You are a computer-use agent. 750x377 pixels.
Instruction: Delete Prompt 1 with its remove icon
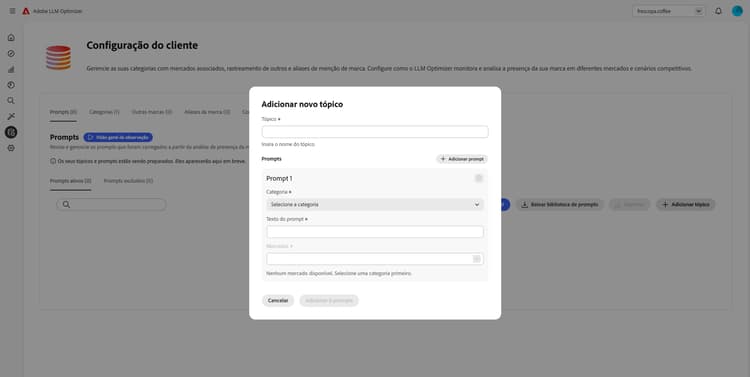pyautogui.click(x=478, y=178)
